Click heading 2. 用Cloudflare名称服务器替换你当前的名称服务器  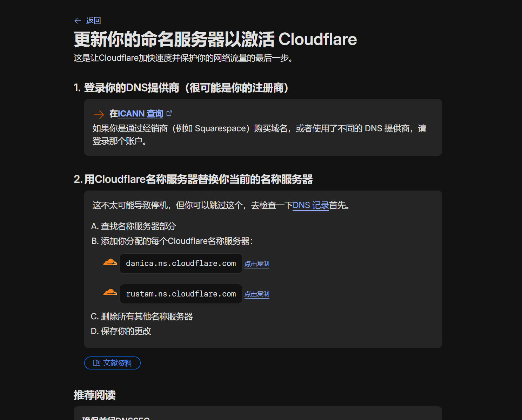pyautogui.click(x=193, y=179)
